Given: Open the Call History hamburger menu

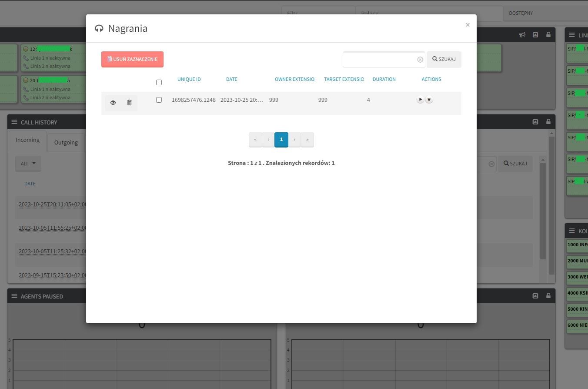Looking at the screenshot, I should point(14,122).
